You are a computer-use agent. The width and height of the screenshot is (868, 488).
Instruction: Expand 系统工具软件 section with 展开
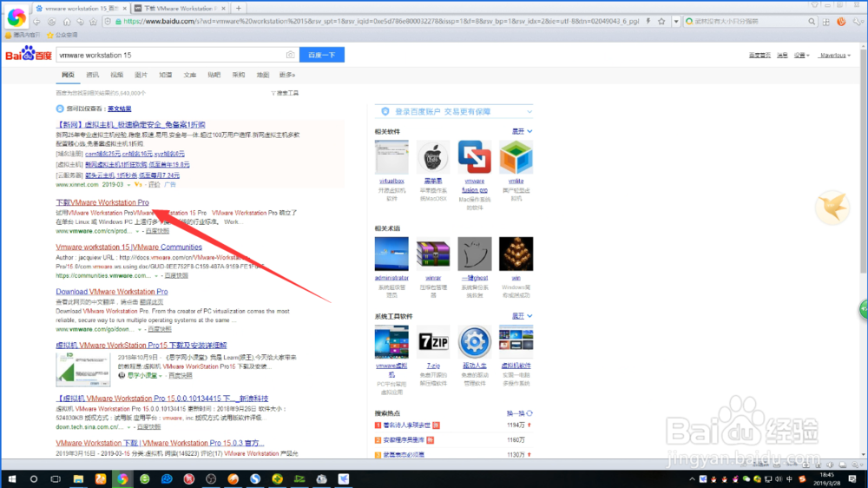pos(522,316)
